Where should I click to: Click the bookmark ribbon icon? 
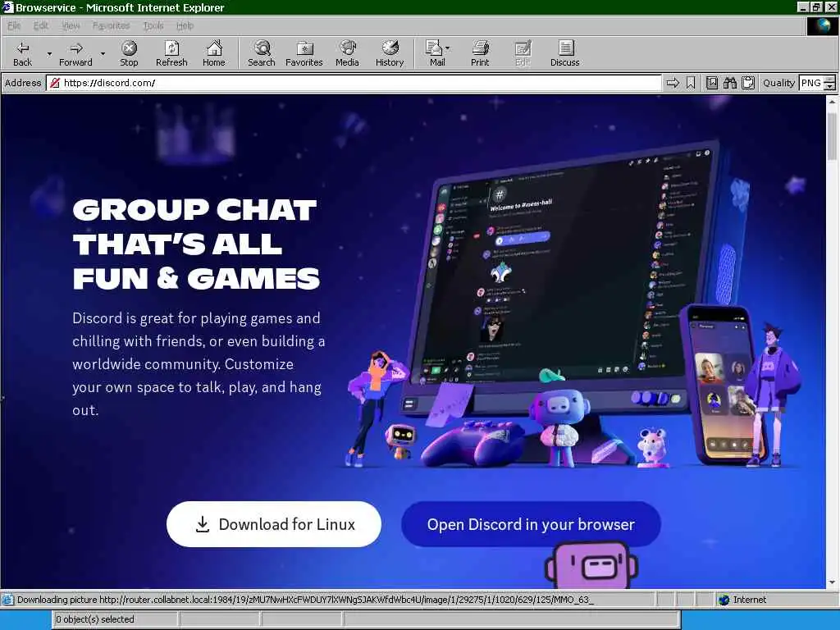691,83
